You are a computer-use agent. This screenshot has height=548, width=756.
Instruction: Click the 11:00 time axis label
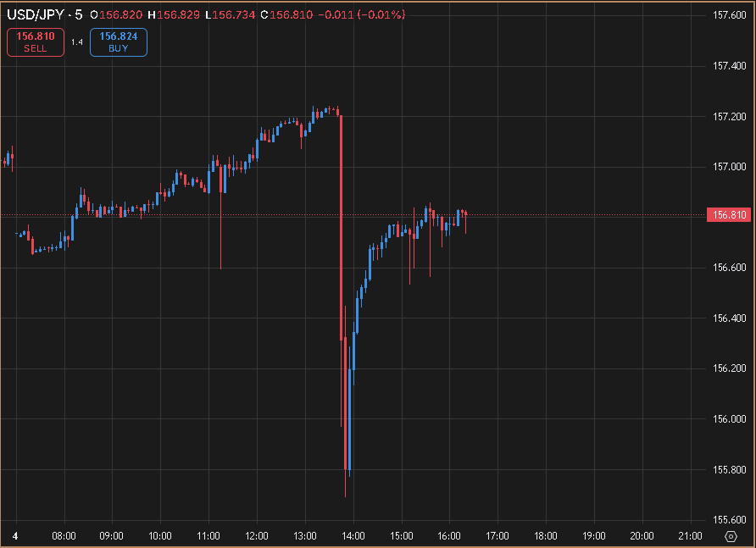click(x=208, y=536)
